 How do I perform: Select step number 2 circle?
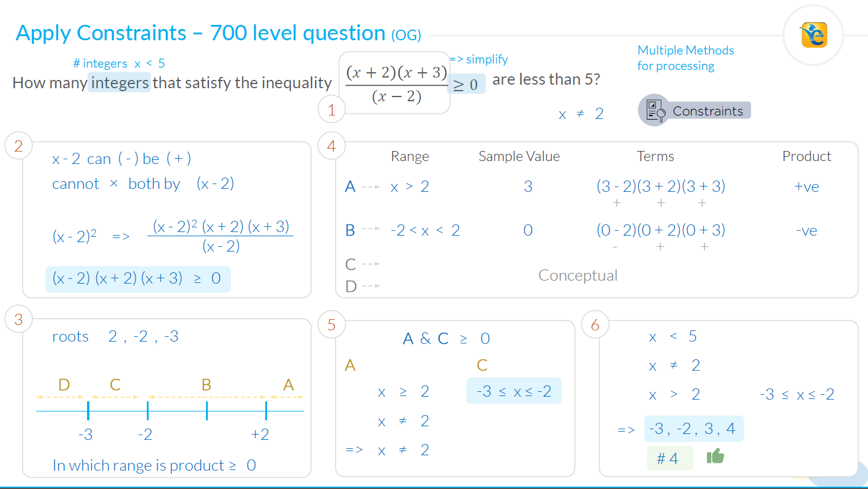click(x=18, y=146)
